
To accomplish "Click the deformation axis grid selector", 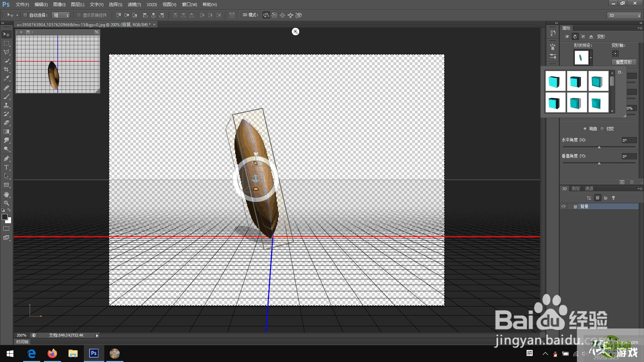I will pos(615,53).
